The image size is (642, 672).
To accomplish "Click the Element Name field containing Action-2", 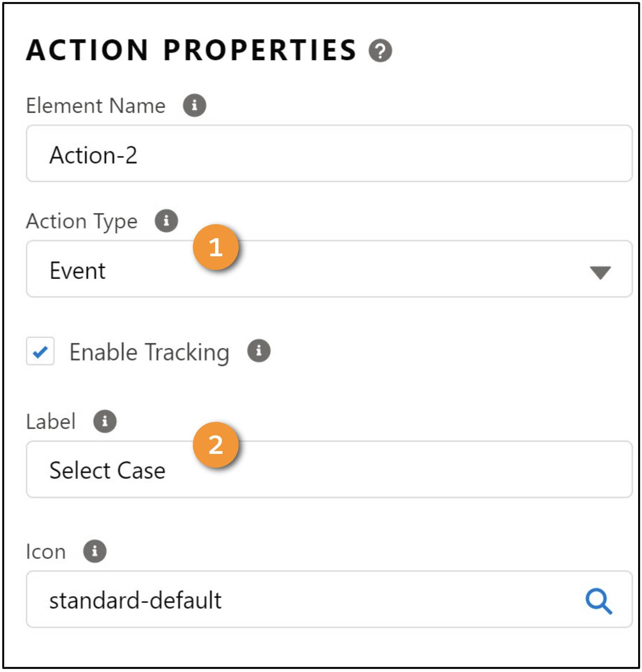I will tap(329, 153).
